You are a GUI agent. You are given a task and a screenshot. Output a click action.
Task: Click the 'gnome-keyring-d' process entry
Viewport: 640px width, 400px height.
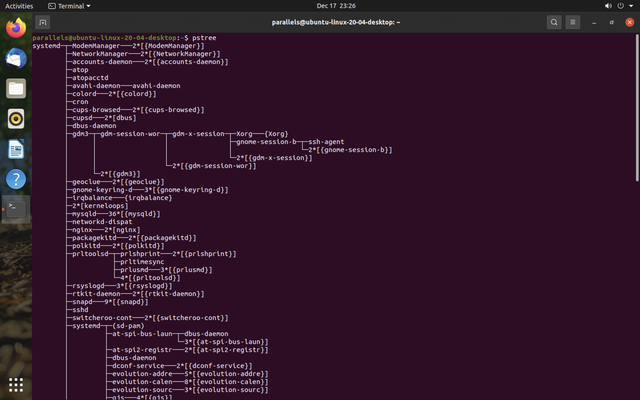click(x=102, y=190)
